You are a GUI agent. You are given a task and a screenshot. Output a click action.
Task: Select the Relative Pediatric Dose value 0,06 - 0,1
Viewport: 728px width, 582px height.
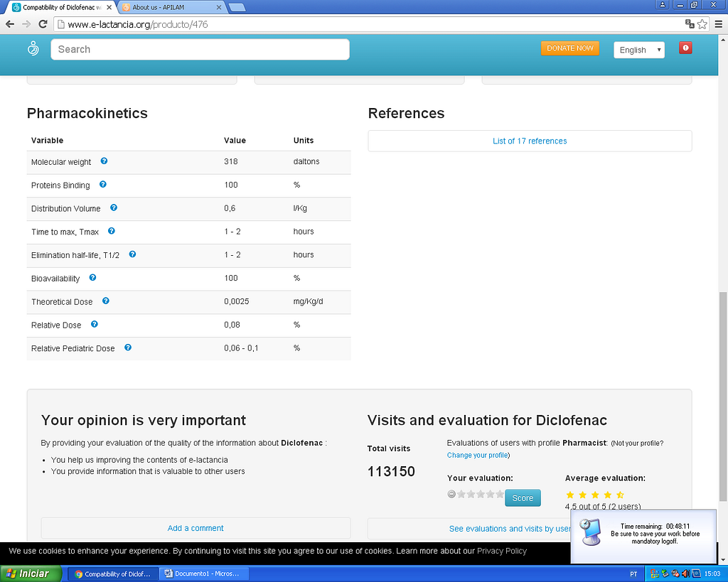(241, 347)
